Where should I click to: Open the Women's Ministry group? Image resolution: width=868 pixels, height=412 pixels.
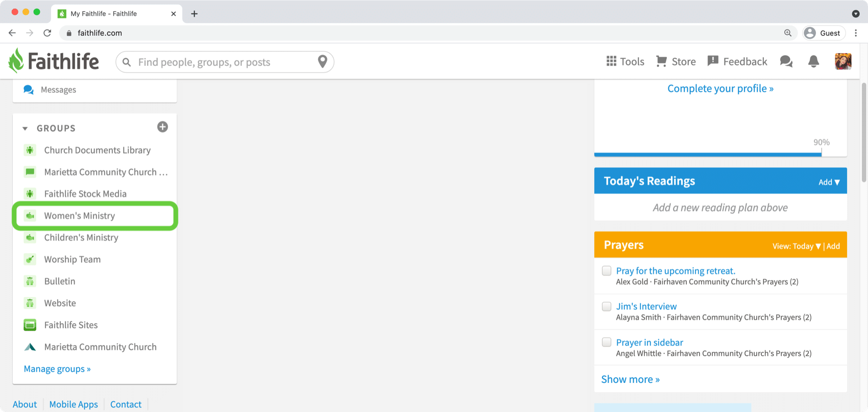(80, 215)
